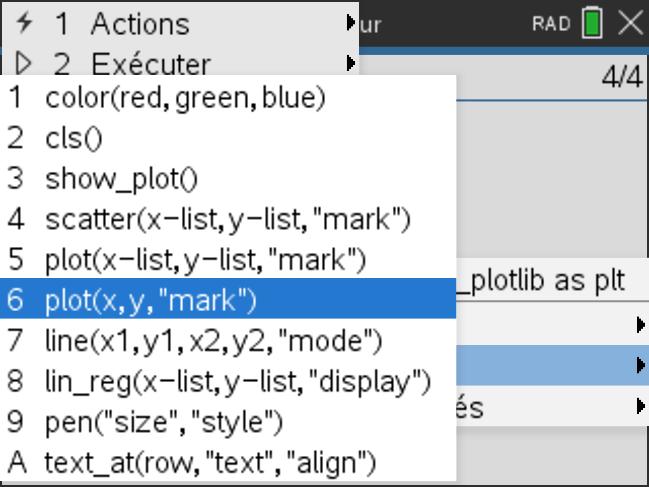This screenshot has height=487, width=649.
Task: Choose show_plot() from the list
Action: click(121, 180)
